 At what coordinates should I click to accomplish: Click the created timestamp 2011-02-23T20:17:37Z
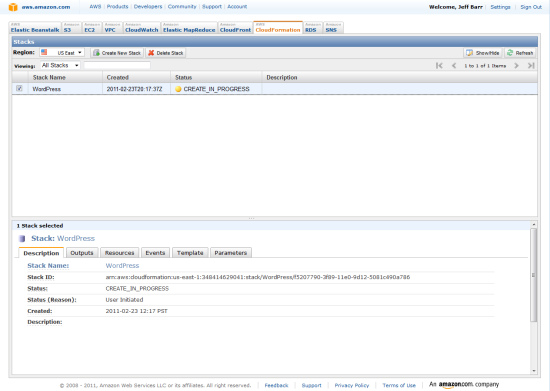pyautogui.click(x=134, y=89)
